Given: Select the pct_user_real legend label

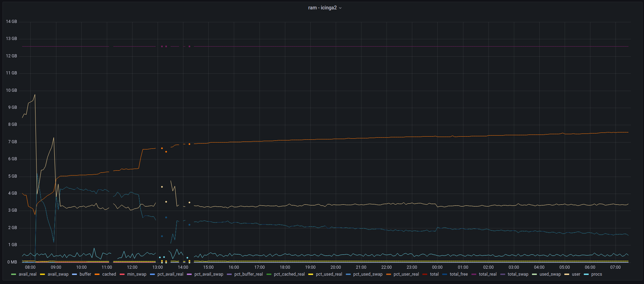Looking at the screenshot, I should [x=406, y=274].
